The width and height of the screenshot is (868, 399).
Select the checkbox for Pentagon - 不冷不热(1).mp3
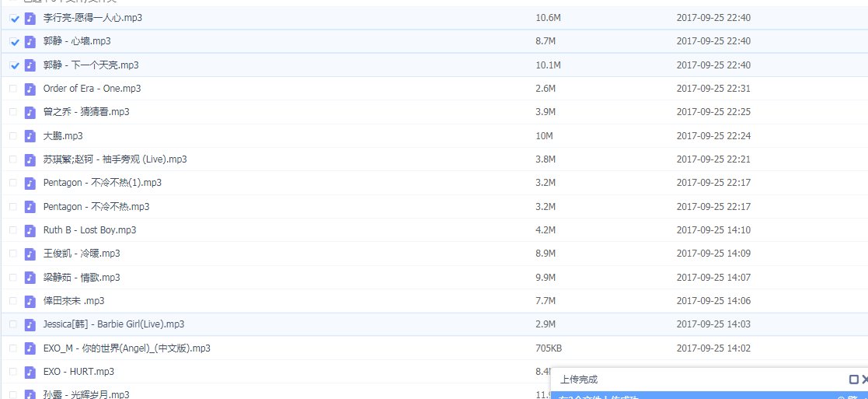13,183
